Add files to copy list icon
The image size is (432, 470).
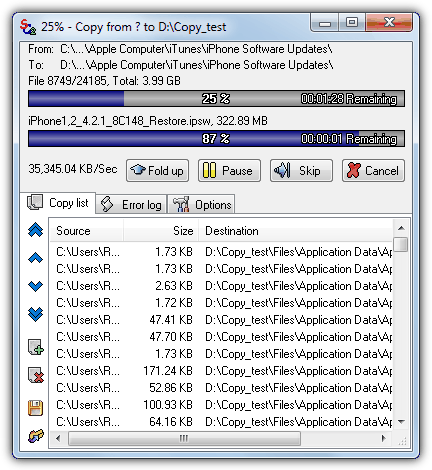click(x=36, y=347)
